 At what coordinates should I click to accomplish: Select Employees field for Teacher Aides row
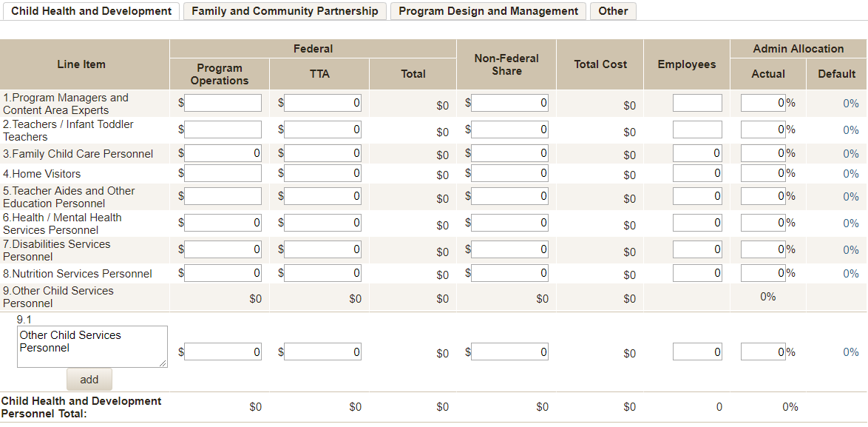[x=697, y=196]
